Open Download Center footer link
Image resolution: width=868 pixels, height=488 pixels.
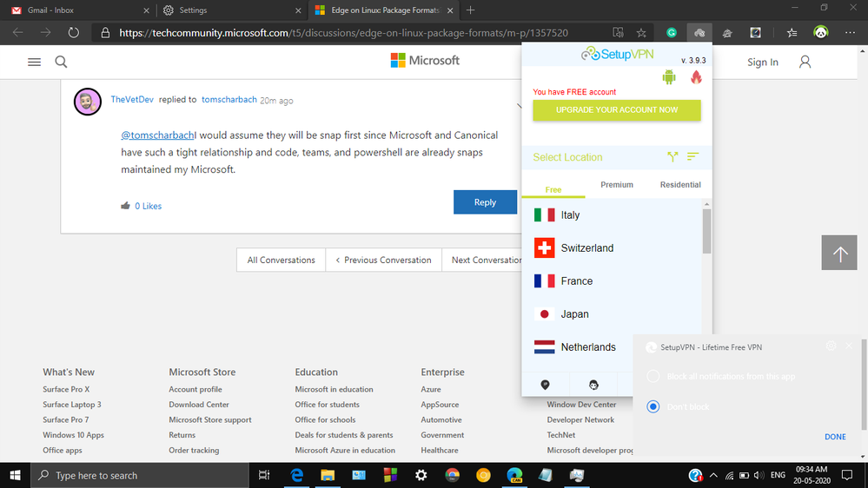pos(199,405)
